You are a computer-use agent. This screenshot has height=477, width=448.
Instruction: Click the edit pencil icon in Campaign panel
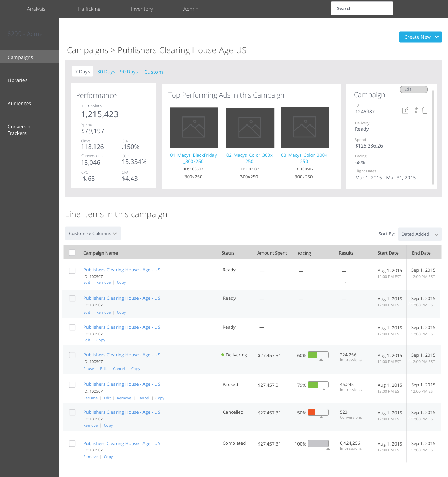click(405, 111)
